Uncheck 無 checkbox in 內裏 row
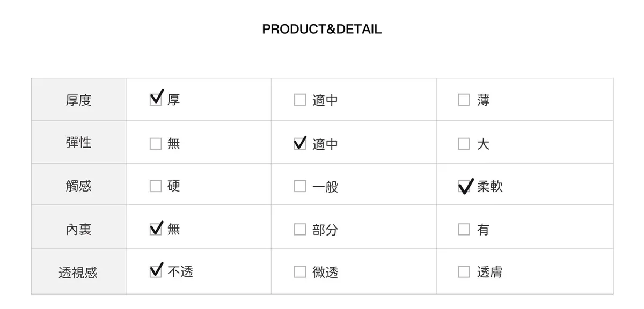The height and width of the screenshot is (309, 644). [x=156, y=230]
